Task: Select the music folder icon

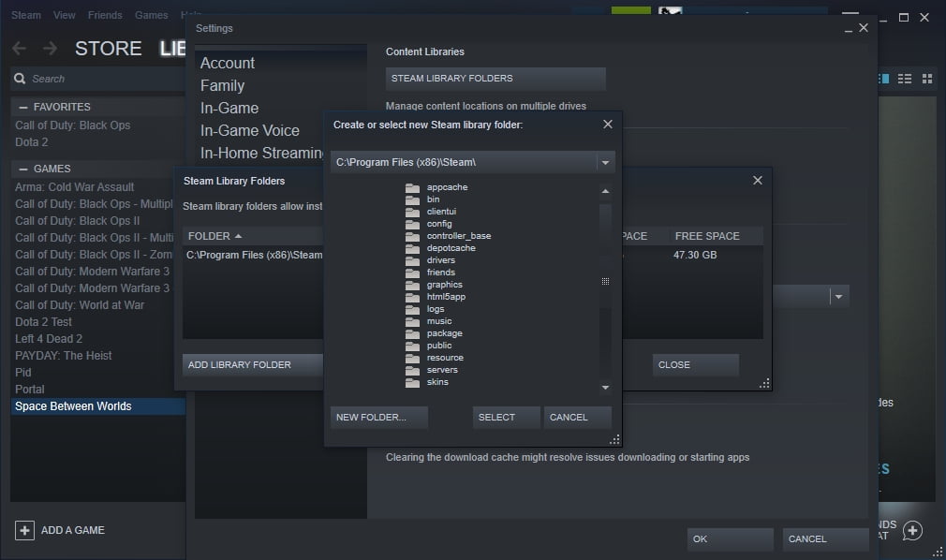Action: [413, 321]
